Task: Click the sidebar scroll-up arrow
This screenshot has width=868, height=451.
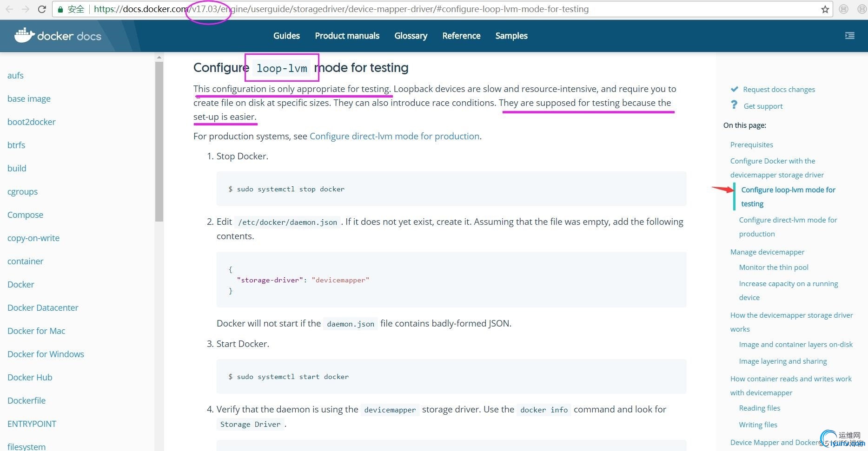Action: tap(159, 57)
